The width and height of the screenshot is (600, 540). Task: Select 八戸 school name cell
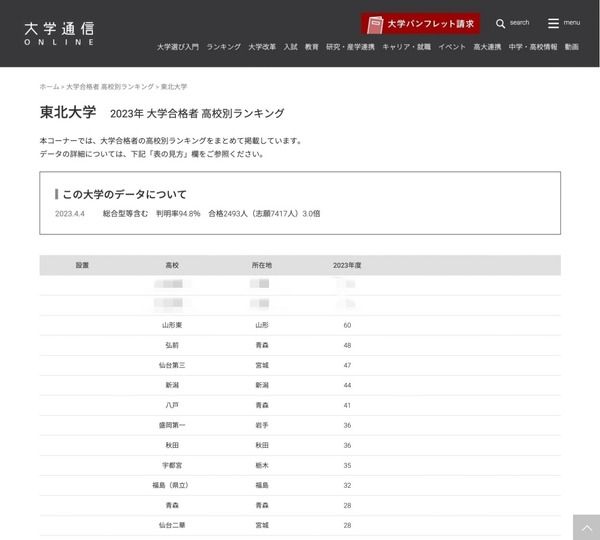(172, 405)
